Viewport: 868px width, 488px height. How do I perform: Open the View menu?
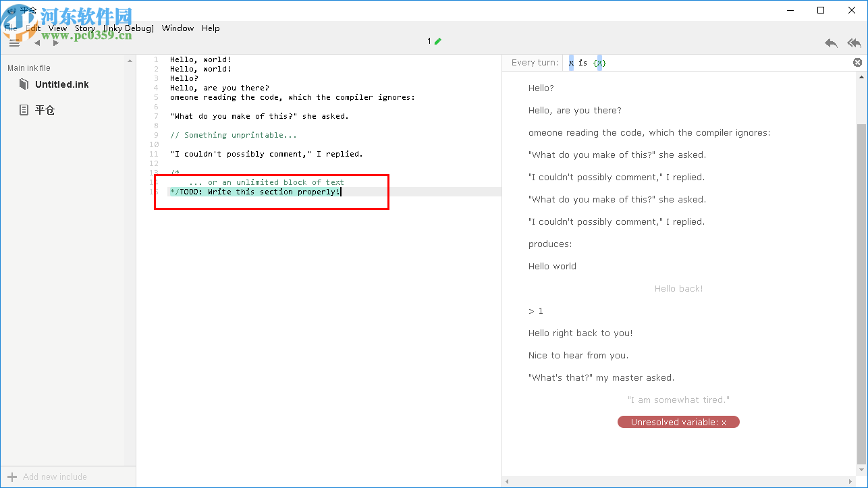57,28
